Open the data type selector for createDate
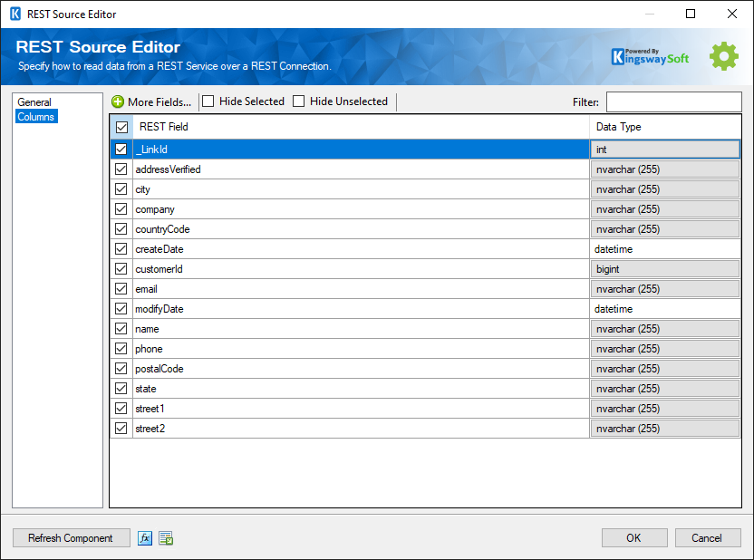Viewport: 754px width, 560px height. [665, 248]
